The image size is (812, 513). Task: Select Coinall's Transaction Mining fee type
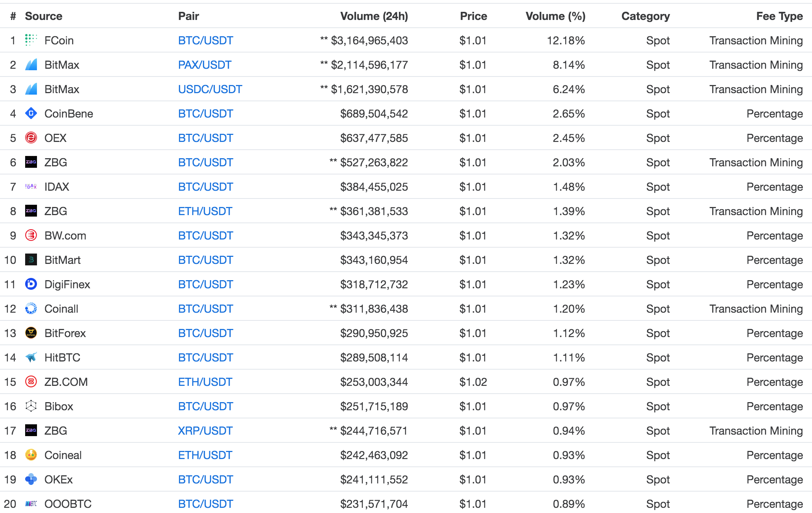click(x=756, y=309)
